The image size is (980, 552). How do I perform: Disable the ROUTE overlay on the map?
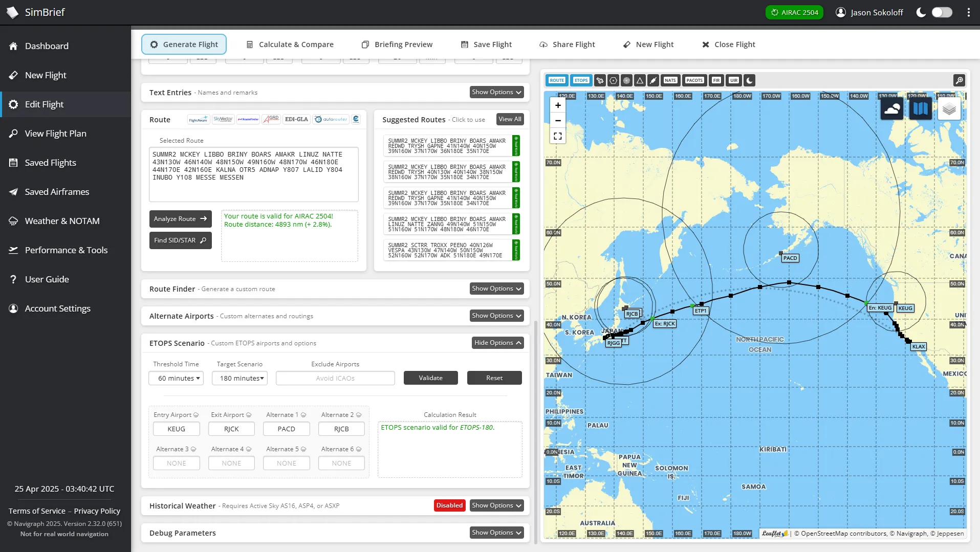click(557, 80)
